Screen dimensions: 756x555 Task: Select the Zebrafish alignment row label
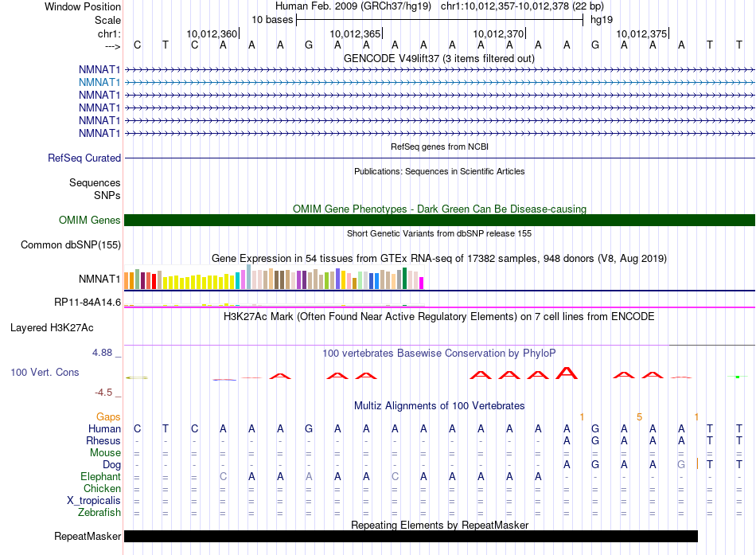pyautogui.click(x=99, y=512)
